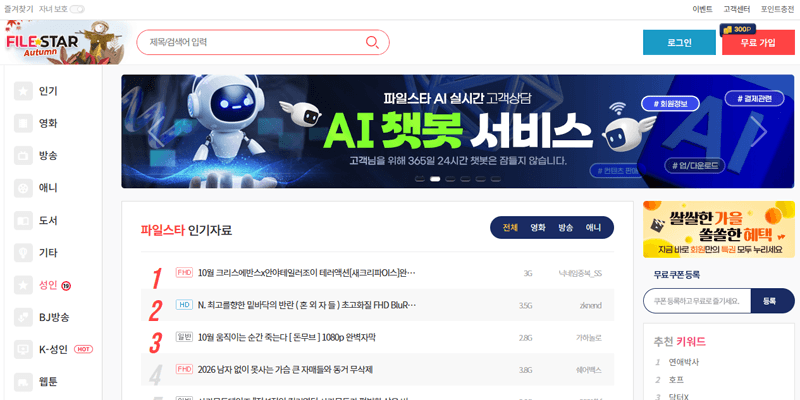Select the 전체 tab in 인기자료

510,228
